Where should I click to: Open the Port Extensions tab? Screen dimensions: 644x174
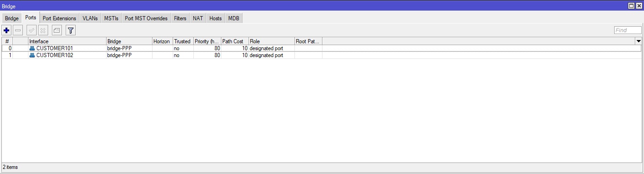(x=59, y=18)
